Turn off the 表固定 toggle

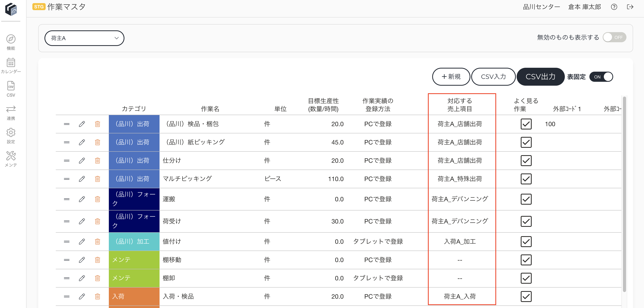(x=601, y=77)
